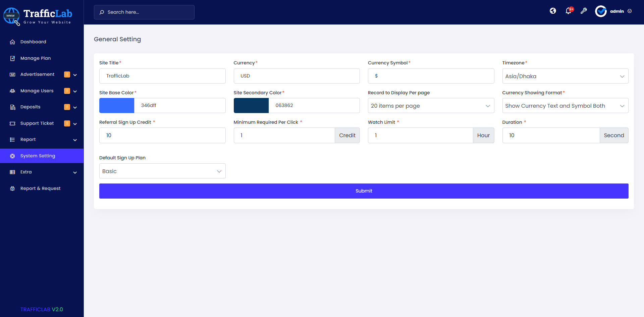Click the globe icon near notifications

tap(553, 11)
